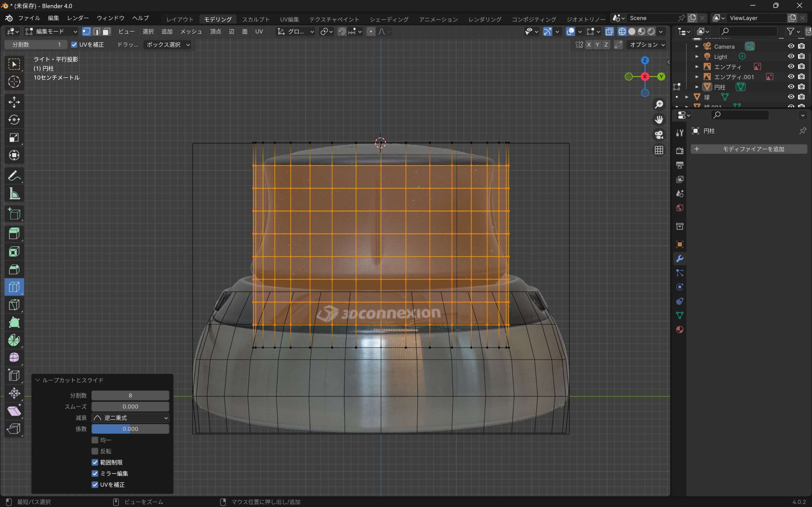Viewport: 812px width, 507px height.
Task: Switch to the スカルプト workspace tab
Action: coord(256,19)
